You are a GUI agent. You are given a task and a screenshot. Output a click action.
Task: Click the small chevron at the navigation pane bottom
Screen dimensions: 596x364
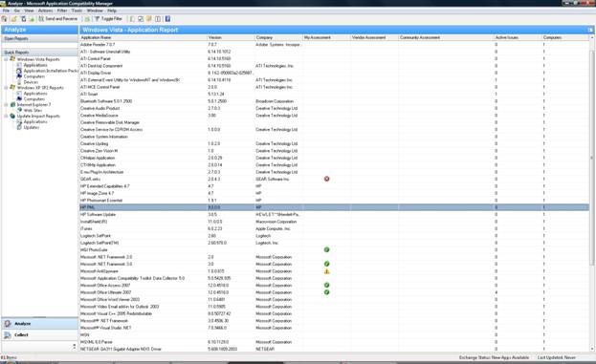(x=74, y=346)
